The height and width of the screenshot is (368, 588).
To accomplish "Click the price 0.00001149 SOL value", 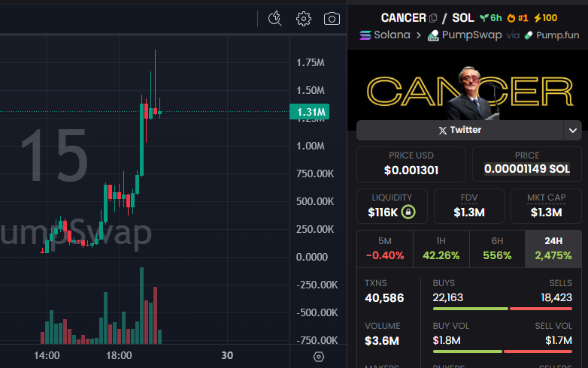I will pyautogui.click(x=527, y=169).
